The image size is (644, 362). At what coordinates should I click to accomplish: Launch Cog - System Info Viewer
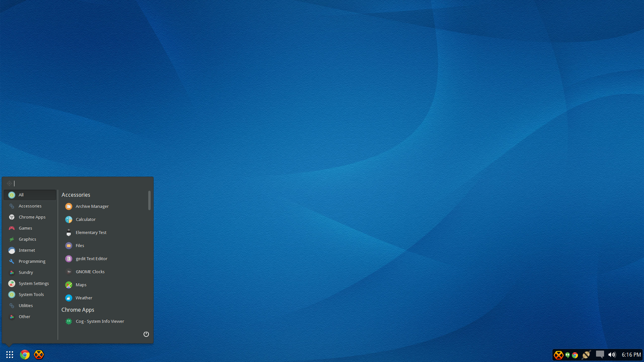point(104,321)
